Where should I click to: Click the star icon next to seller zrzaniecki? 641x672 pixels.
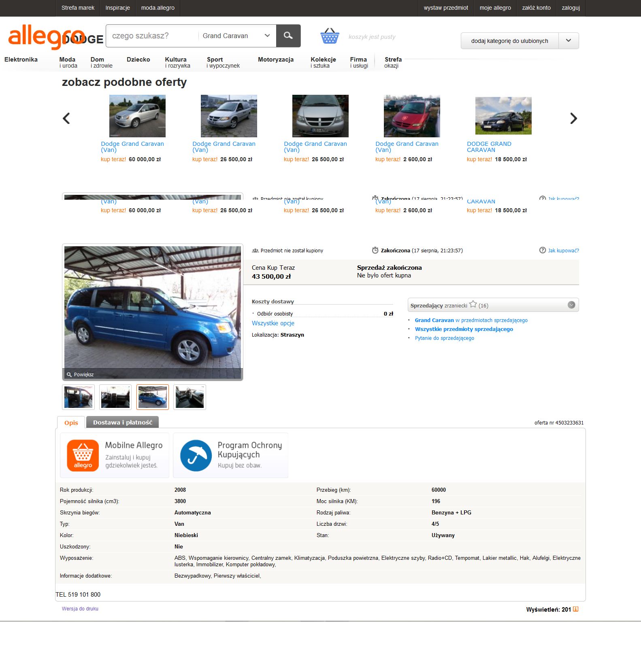pos(473,304)
